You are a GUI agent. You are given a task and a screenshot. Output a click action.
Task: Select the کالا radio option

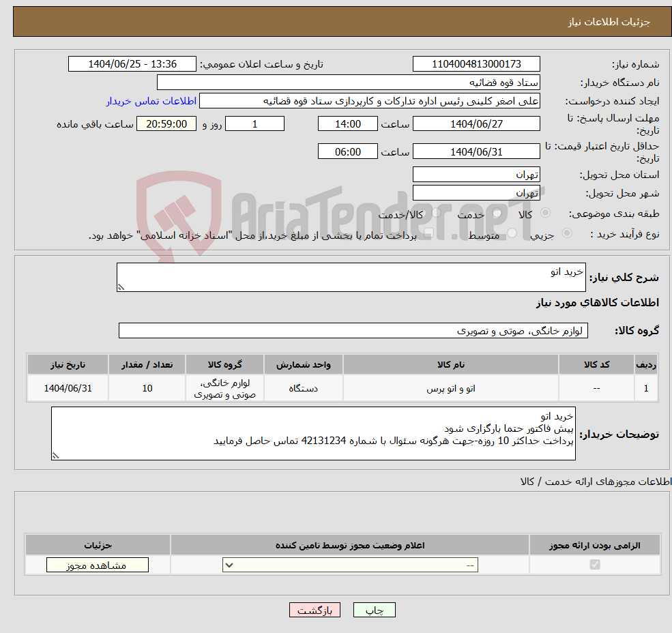[x=545, y=212]
